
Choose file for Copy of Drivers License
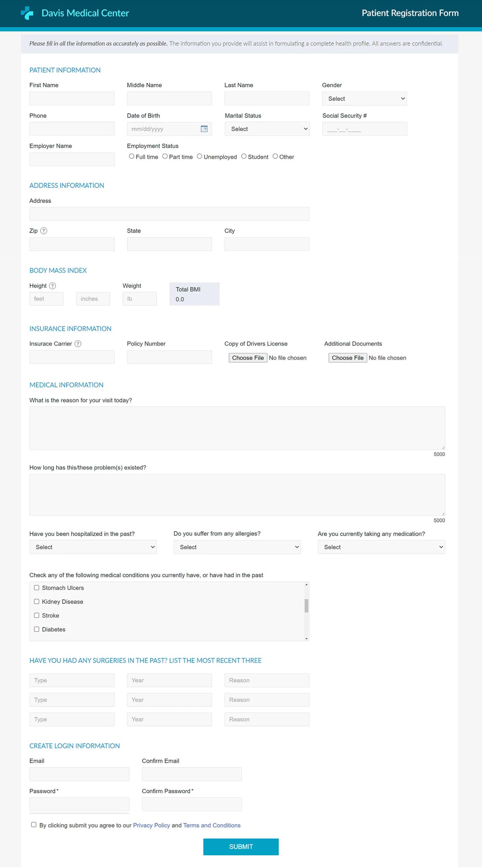pos(248,358)
